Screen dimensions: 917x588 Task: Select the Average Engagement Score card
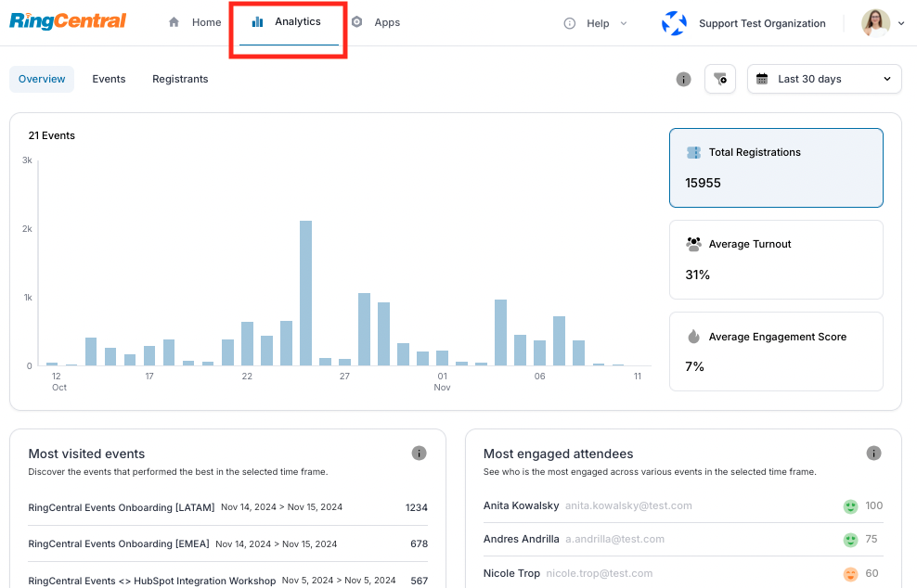(776, 352)
